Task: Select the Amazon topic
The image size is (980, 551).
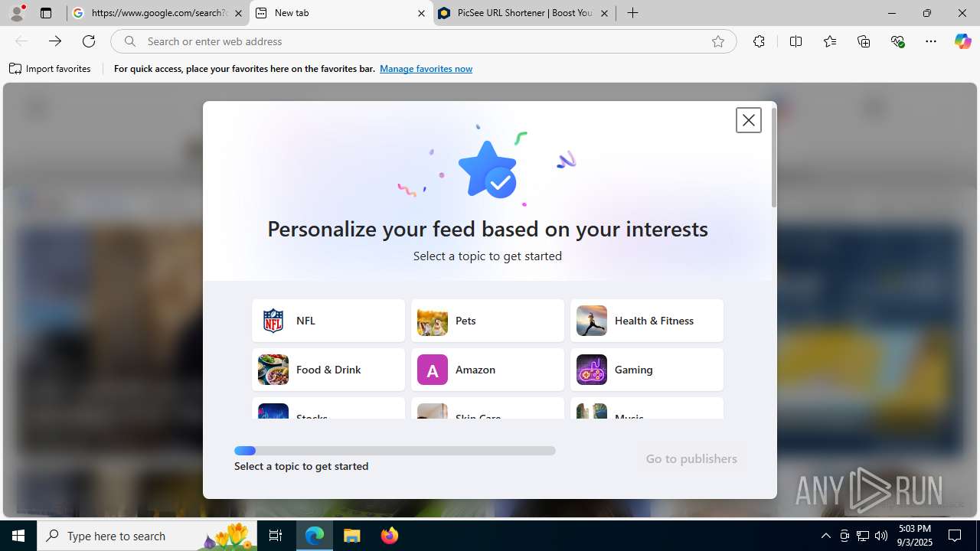Action: (x=488, y=370)
